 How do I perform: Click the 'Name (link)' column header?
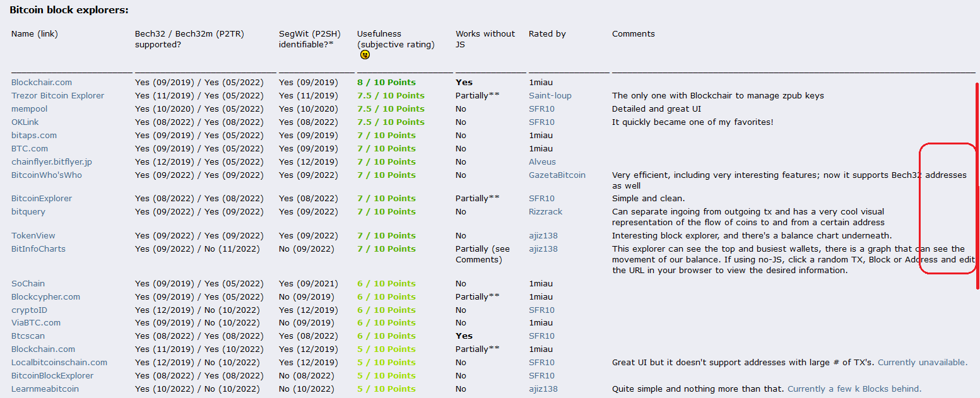coord(35,33)
